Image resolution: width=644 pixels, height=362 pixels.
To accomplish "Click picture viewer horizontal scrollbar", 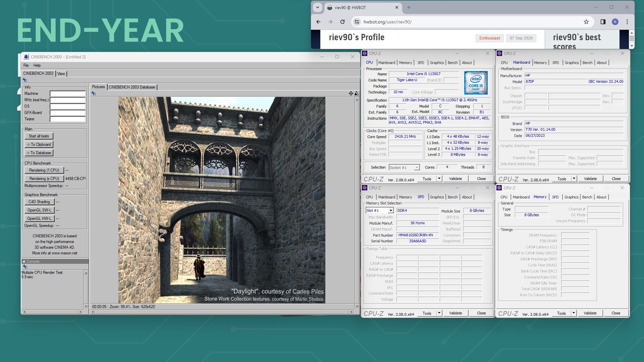I will click(x=222, y=312).
